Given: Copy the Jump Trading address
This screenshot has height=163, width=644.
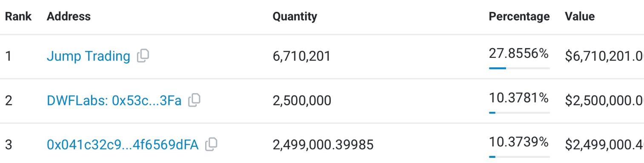Looking at the screenshot, I should [143, 56].
